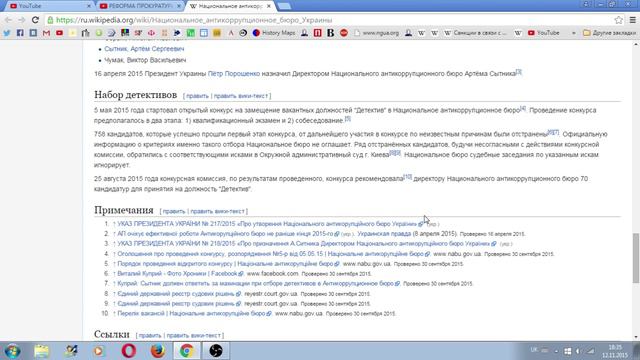
Task: Click править next to Примечания
Action: (x=174, y=211)
